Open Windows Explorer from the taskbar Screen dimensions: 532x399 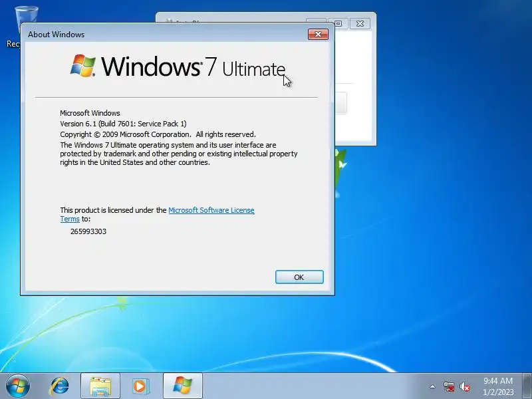coord(100,386)
